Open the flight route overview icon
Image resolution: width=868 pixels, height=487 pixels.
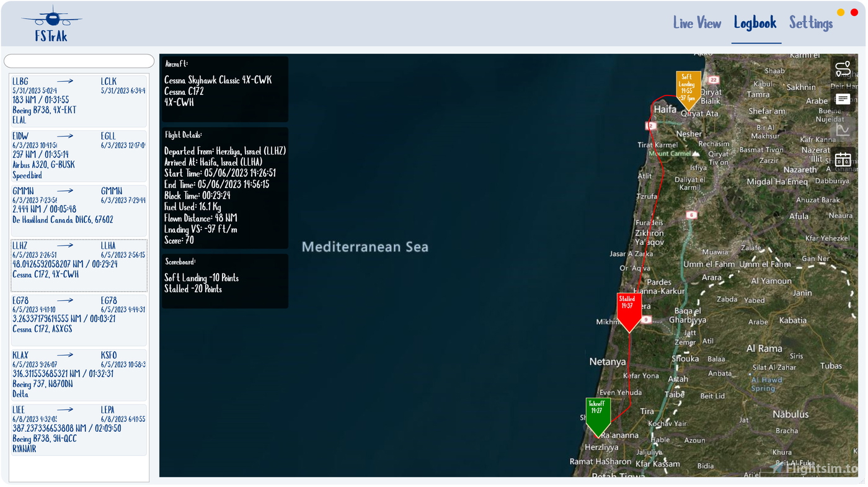click(843, 68)
